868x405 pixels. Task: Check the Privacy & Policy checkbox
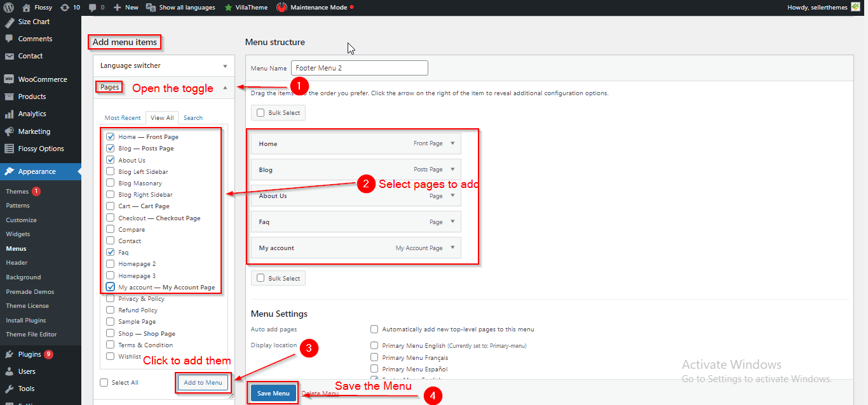(x=111, y=298)
